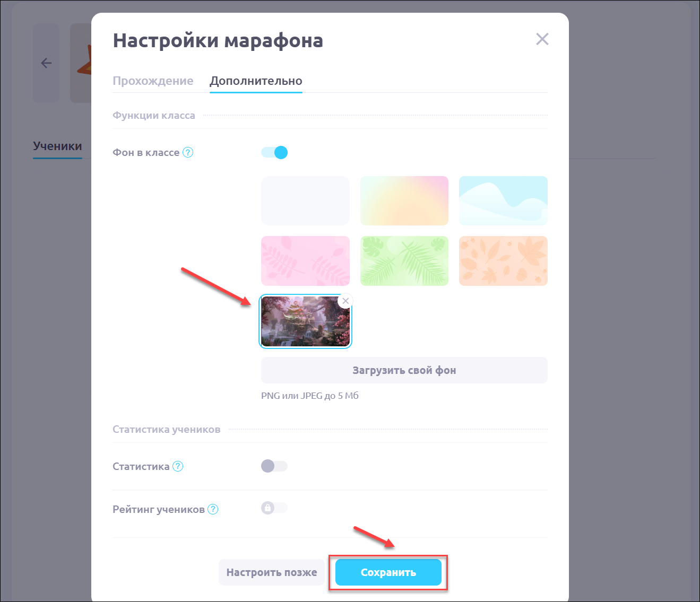Select the uploaded fantasy landscape background
The width and height of the screenshot is (700, 602).
click(305, 321)
